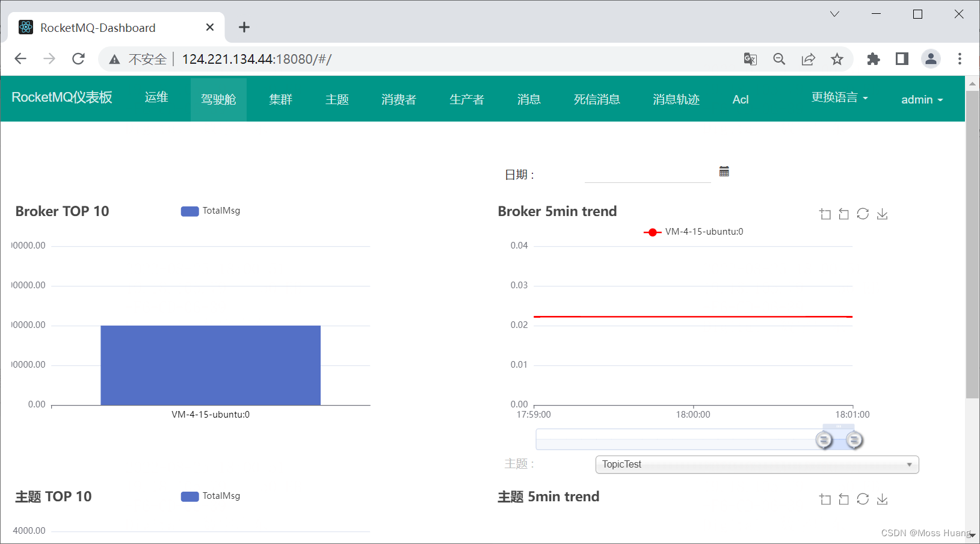Open the browser extensions puzzle icon
This screenshot has height=544, width=980.
click(x=873, y=59)
